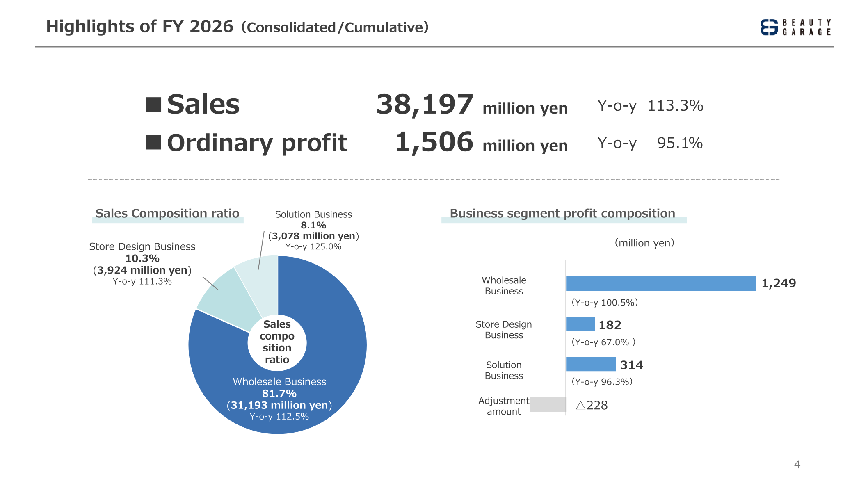Click the Wholesale Business profit bar

pos(661,284)
